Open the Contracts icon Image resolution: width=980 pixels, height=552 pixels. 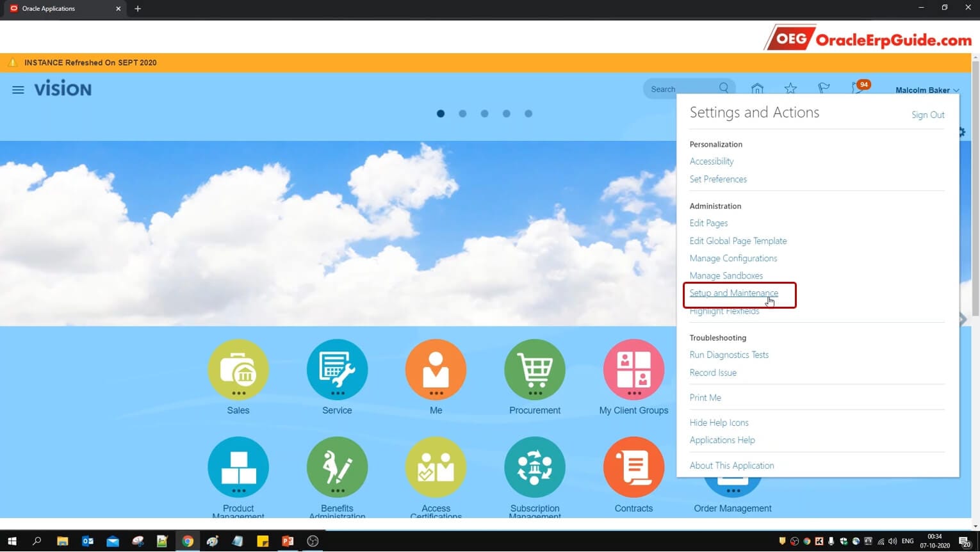coord(633,467)
